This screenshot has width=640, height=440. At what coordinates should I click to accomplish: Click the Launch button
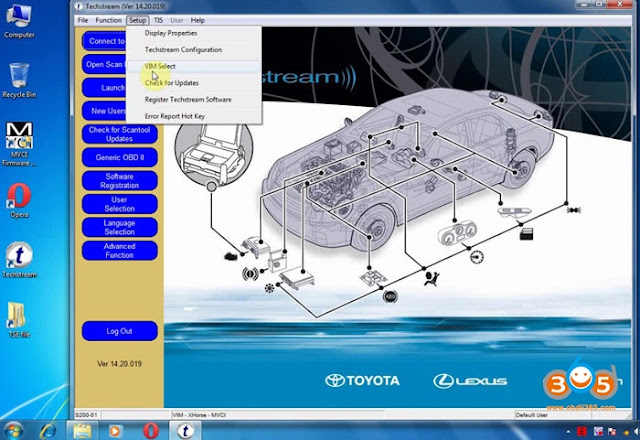click(104, 88)
